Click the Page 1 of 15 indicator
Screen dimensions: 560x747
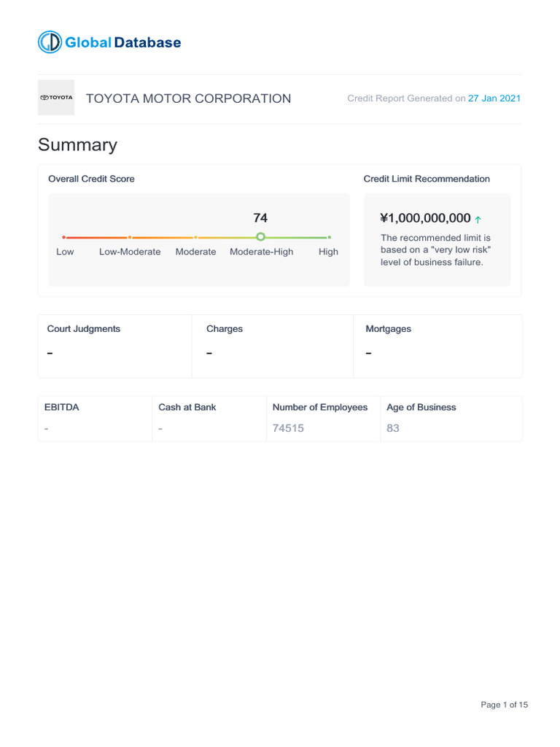504,705
